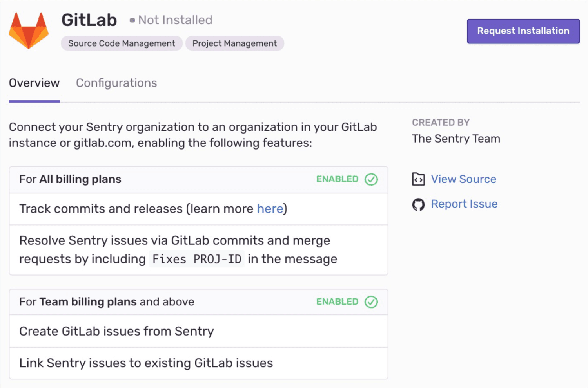Select the Overview tab
The width and height of the screenshot is (588, 388).
coord(34,83)
